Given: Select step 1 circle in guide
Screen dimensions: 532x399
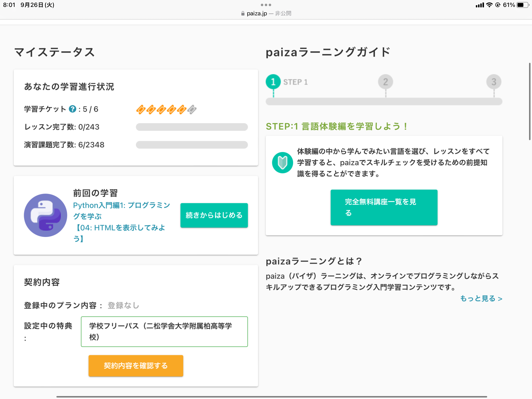Looking at the screenshot, I should point(273,82).
